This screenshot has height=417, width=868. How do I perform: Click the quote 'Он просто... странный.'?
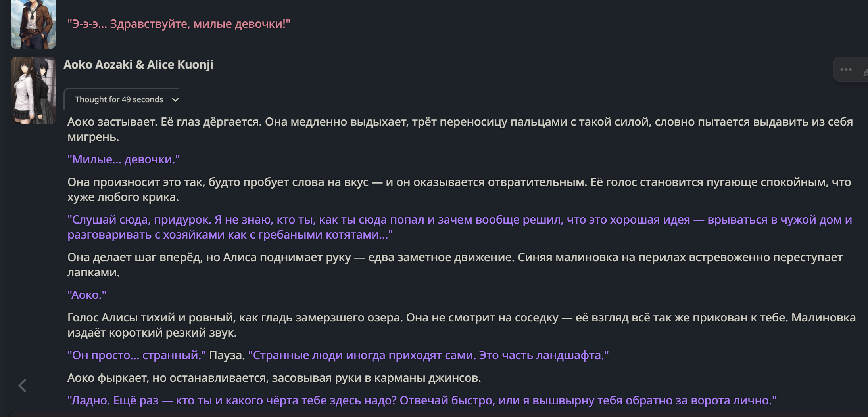click(137, 355)
